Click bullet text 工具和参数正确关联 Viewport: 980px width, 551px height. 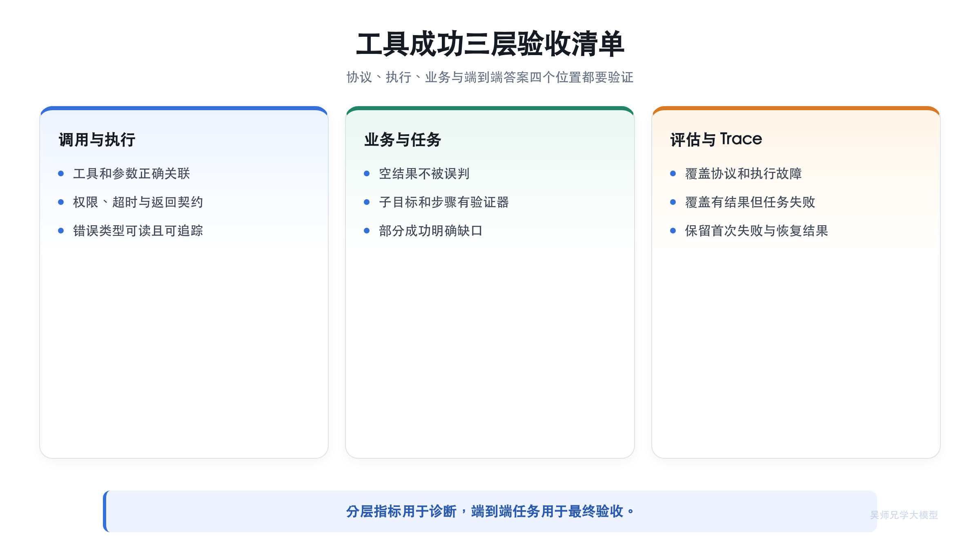click(131, 173)
